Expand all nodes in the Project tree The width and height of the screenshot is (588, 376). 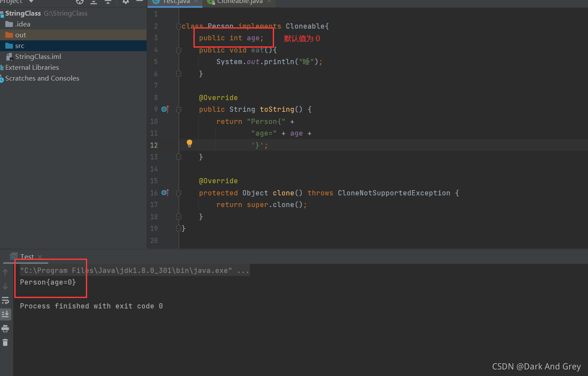pyautogui.click(x=94, y=2)
